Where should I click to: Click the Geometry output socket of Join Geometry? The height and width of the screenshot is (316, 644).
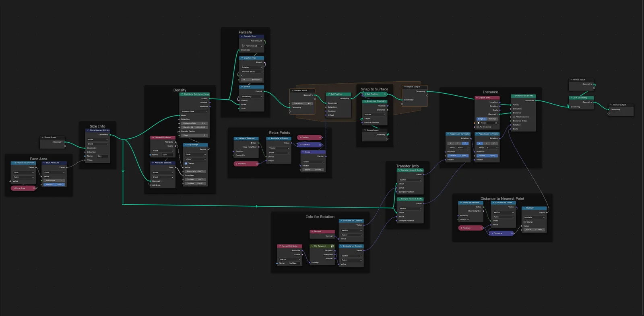594,102
